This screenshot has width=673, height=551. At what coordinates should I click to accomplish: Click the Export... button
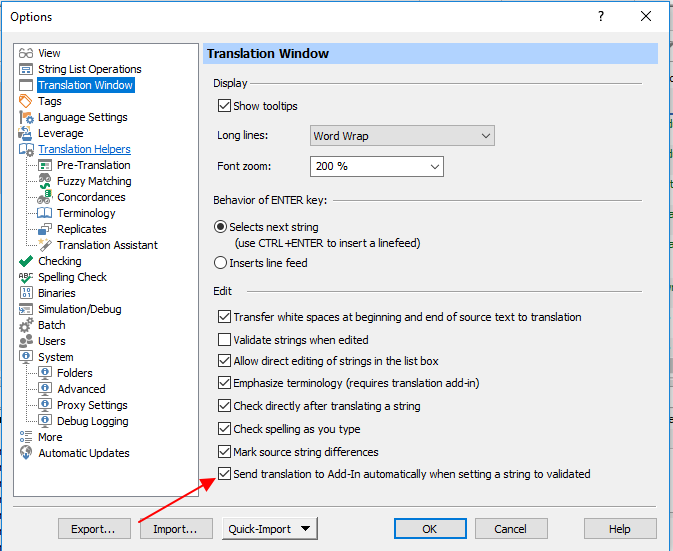(x=94, y=529)
